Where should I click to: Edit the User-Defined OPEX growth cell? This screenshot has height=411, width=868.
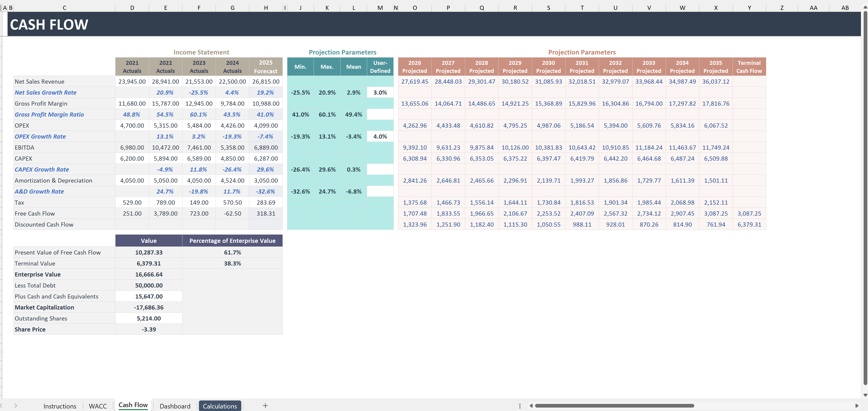tap(380, 137)
